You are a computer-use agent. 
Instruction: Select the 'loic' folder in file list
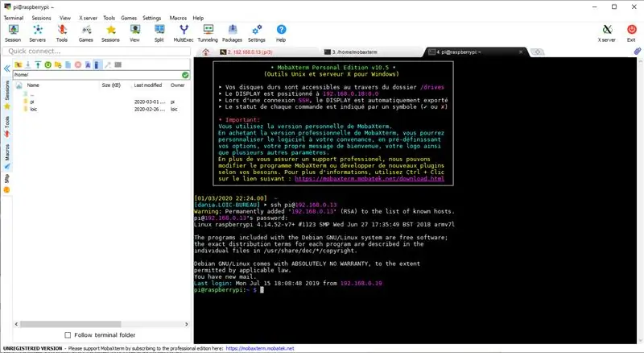coord(33,109)
